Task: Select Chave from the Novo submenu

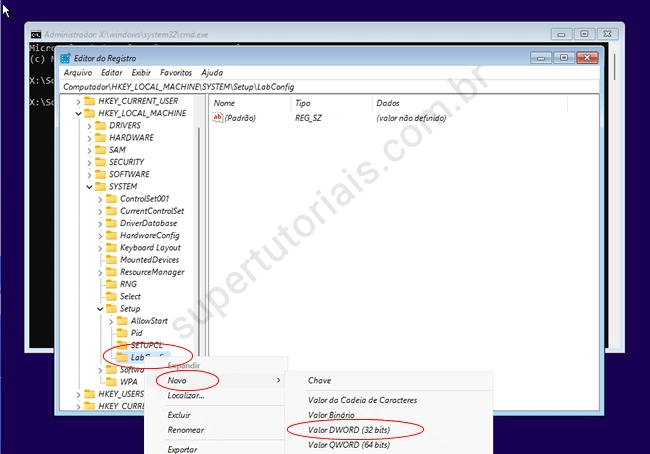Action: click(x=319, y=381)
